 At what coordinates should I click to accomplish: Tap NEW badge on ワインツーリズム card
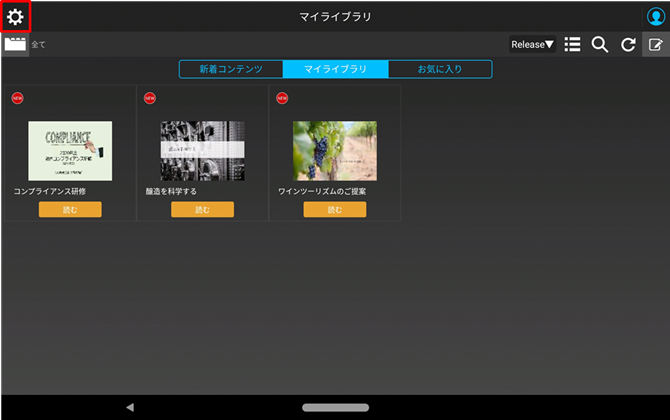coord(282,98)
